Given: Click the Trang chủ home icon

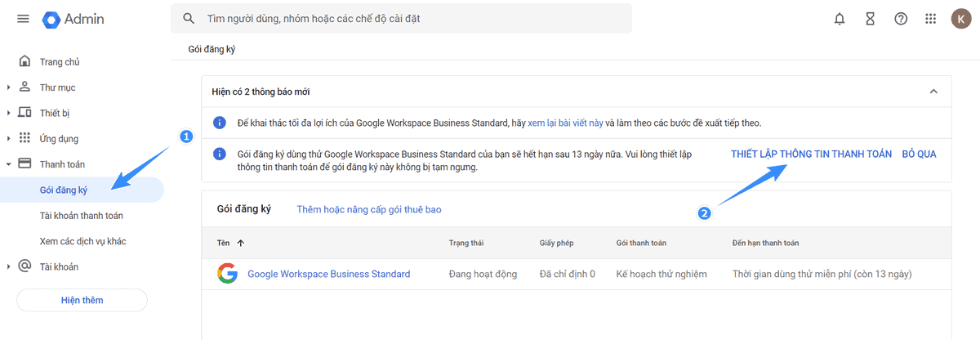Looking at the screenshot, I should click(24, 62).
